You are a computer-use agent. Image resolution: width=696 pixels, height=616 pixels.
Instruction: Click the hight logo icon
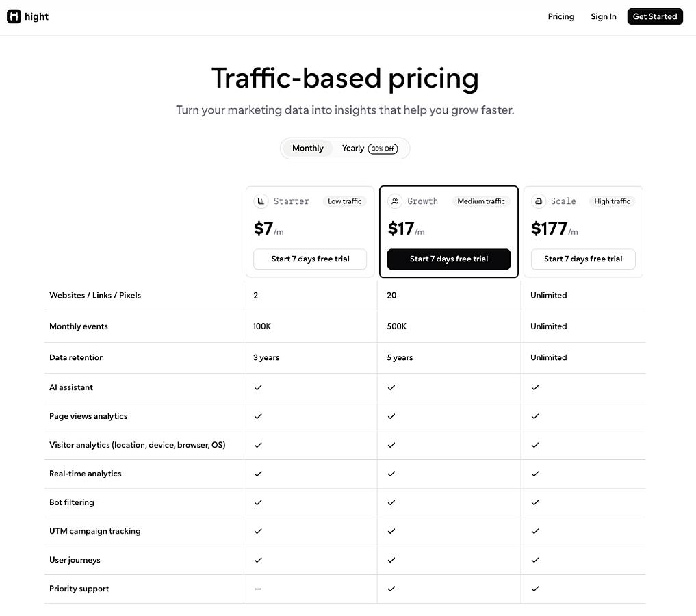coord(14,16)
